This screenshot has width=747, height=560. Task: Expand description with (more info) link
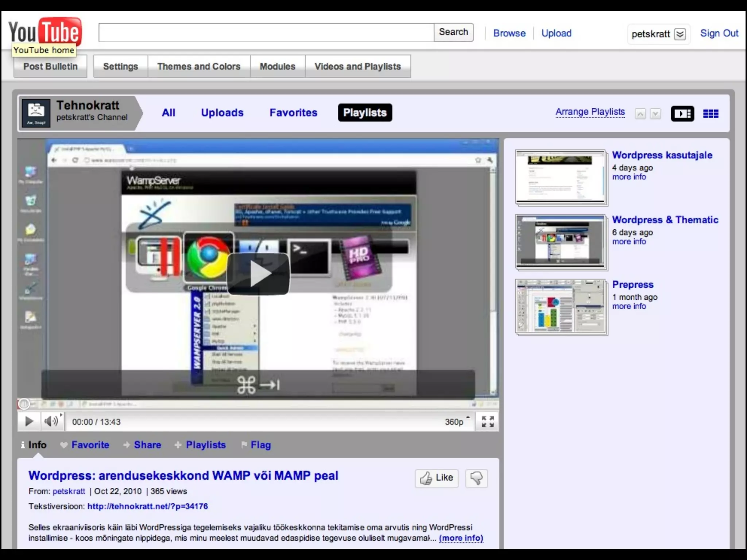(461, 538)
